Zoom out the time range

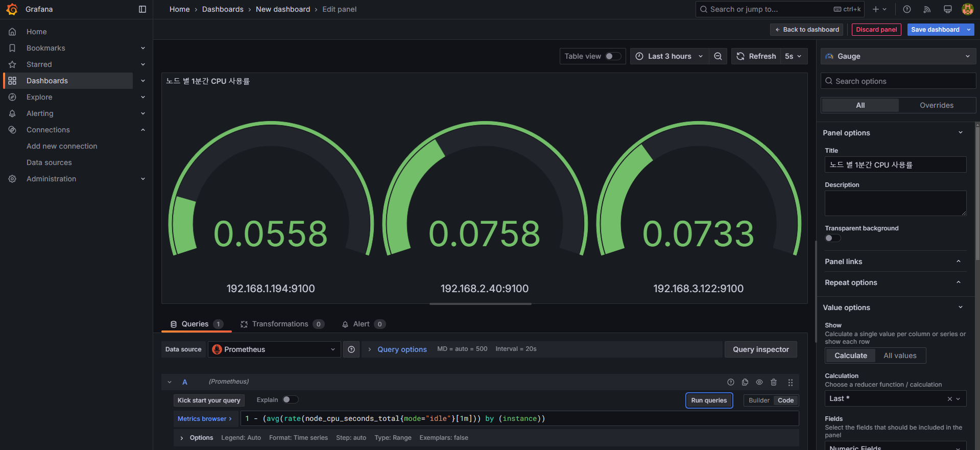pos(718,56)
